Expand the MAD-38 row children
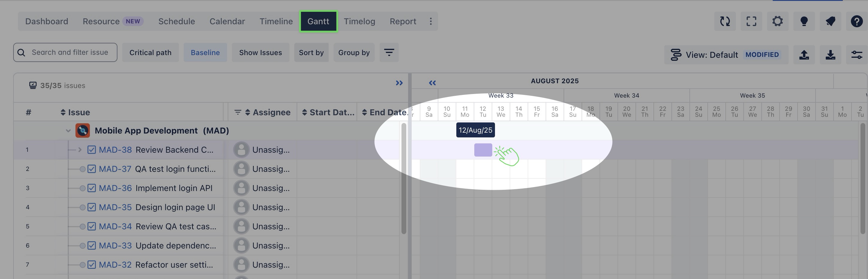Screen dimensions: 868x279 80,150
